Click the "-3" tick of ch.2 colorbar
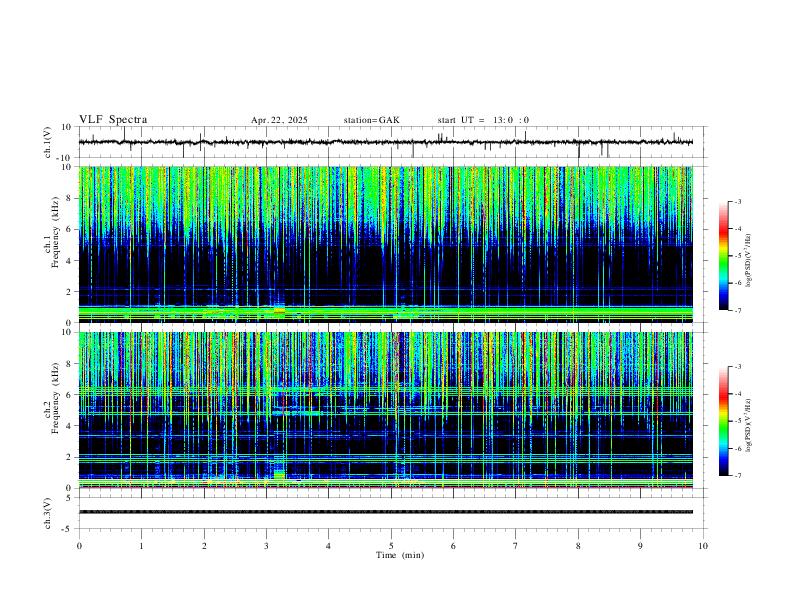 pyautogui.click(x=737, y=367)
